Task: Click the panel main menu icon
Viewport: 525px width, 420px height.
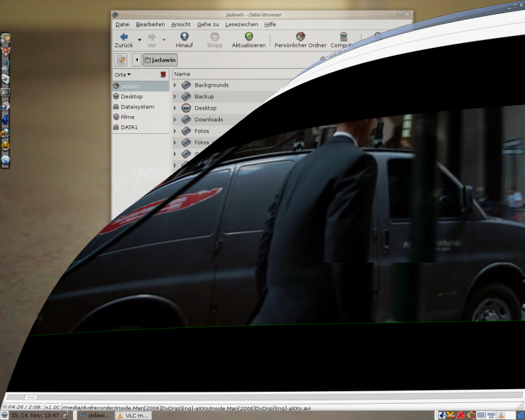Action: point(5,415)
